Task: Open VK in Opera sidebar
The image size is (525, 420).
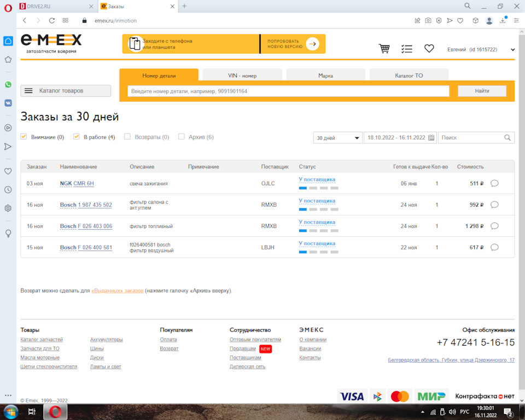Action: point(8,103)
